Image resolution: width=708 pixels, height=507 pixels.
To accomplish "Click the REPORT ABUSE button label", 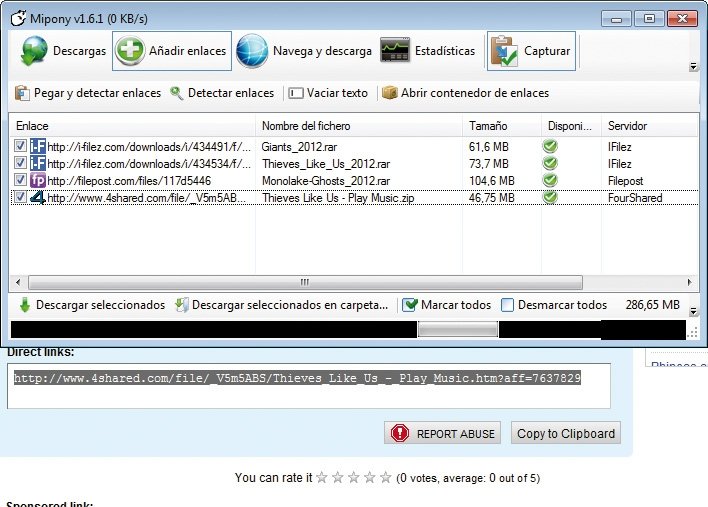I will 456,434.
